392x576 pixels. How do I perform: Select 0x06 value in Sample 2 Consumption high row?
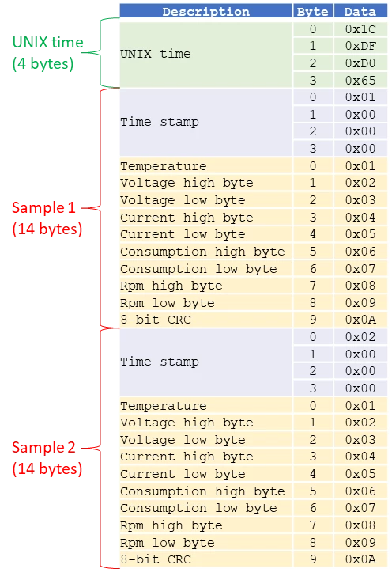(x=360, y=491)
